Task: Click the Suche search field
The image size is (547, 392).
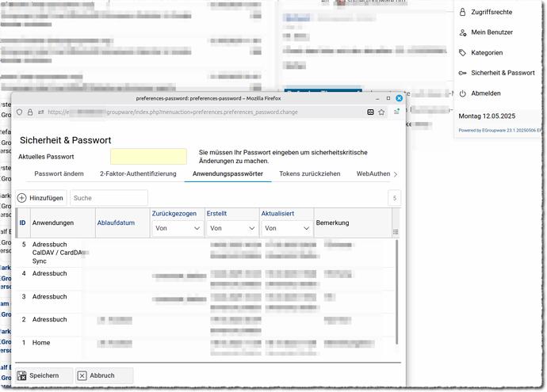Action: point(109,198)
